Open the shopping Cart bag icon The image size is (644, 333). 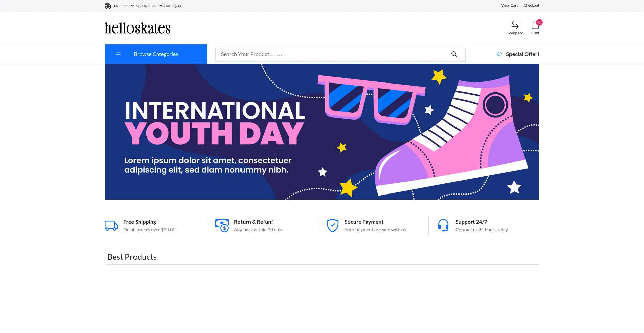[535, 25]
